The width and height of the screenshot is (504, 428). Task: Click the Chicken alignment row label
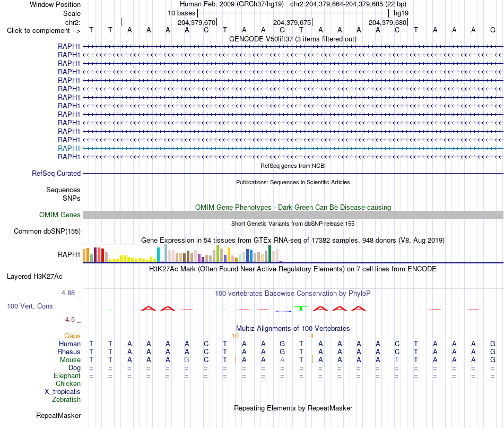coord(68,383)
